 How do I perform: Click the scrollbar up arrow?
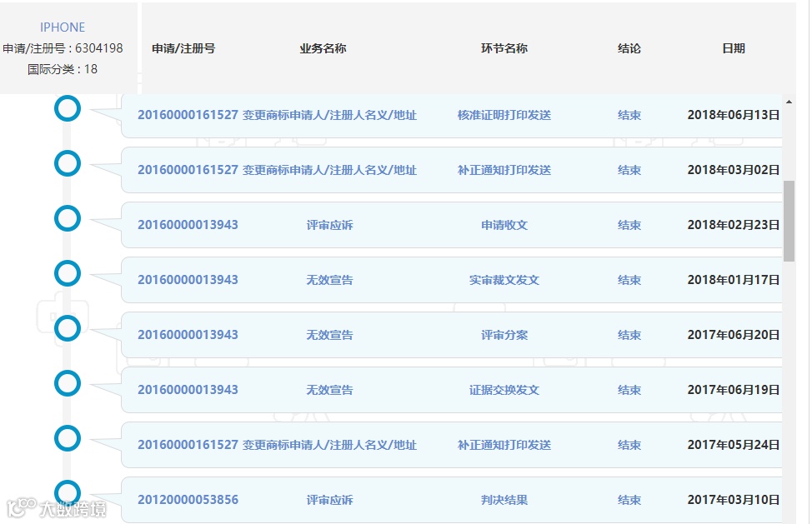point(789,102)
